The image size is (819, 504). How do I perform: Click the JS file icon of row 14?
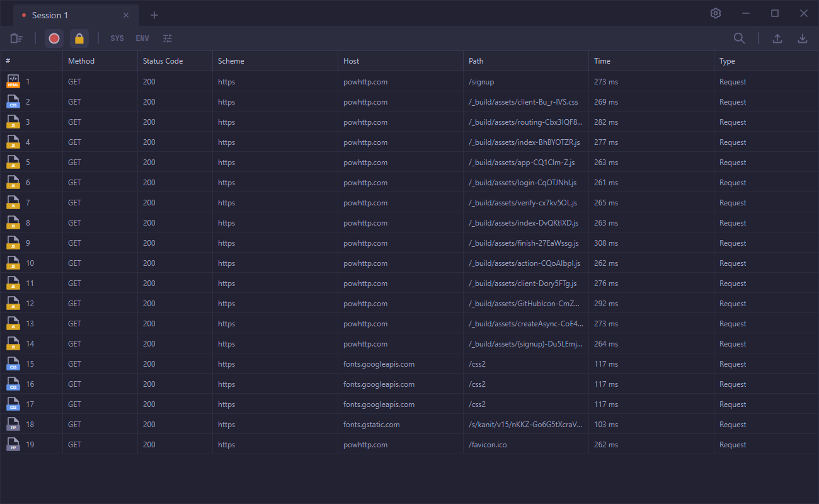(13, 343)
